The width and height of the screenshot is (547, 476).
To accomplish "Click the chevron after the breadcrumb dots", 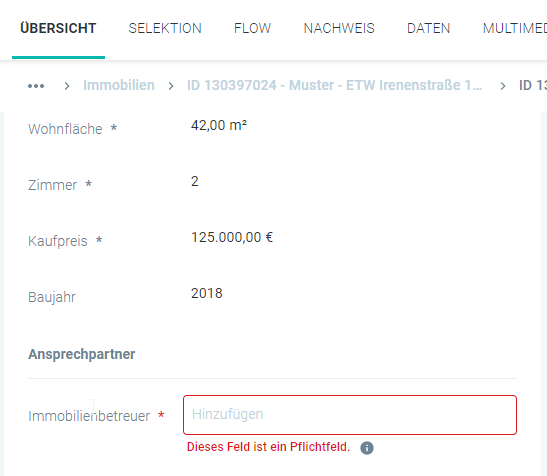I will pos(67,86).
